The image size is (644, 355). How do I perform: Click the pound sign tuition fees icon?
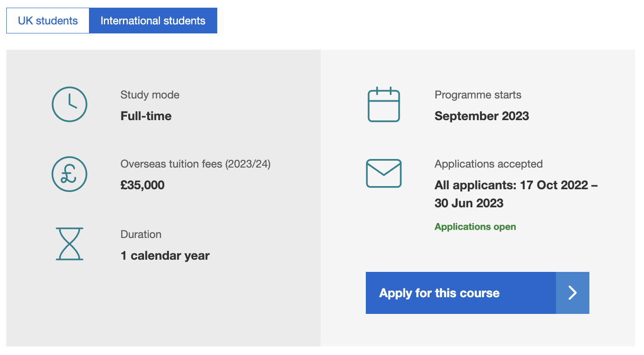(x=69, y=174)
